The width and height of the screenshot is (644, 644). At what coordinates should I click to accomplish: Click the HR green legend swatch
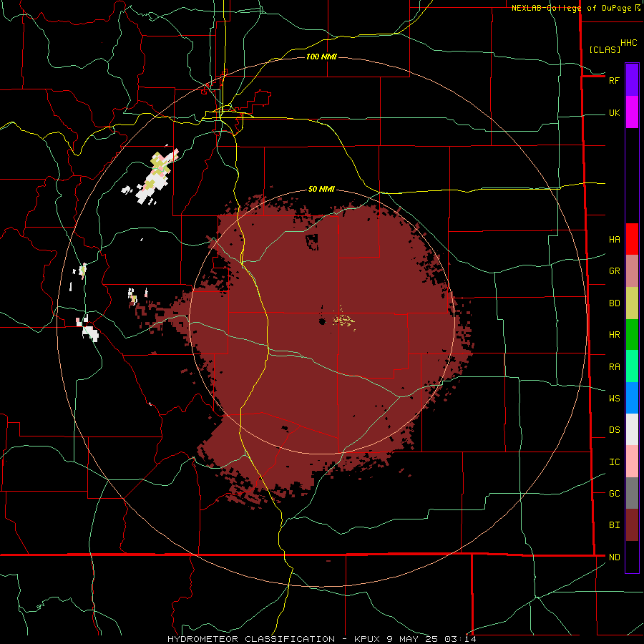tap(632, 335)
